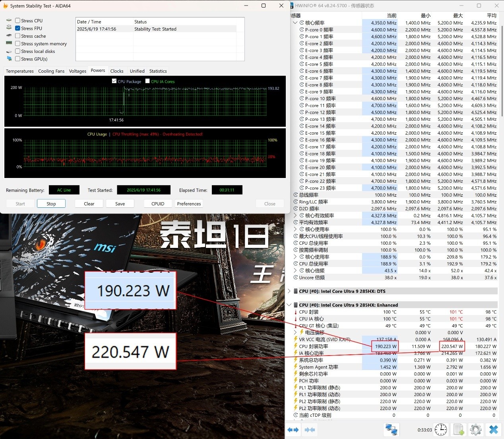Image resolution: width=504 pixels, height=439 pixels.
Task: Select the Stress GPU(s) monitor icon
Action: pos(9,59)
